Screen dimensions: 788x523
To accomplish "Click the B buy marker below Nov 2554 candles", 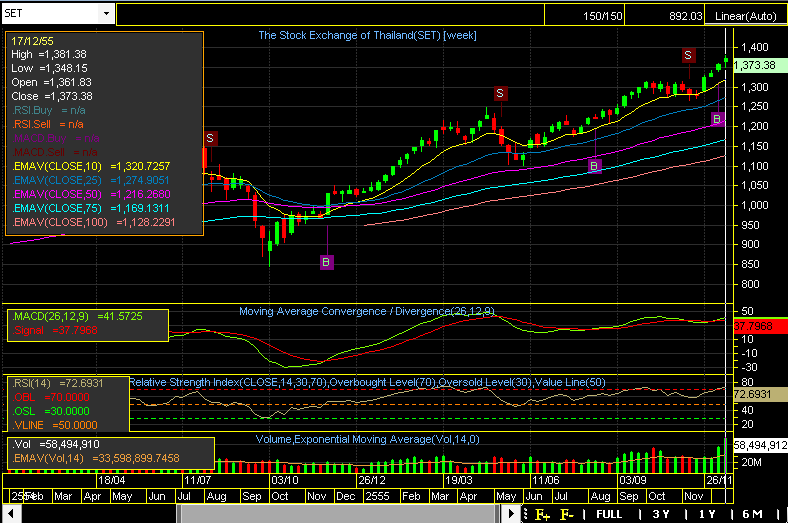I will click(x=326, y=262).
